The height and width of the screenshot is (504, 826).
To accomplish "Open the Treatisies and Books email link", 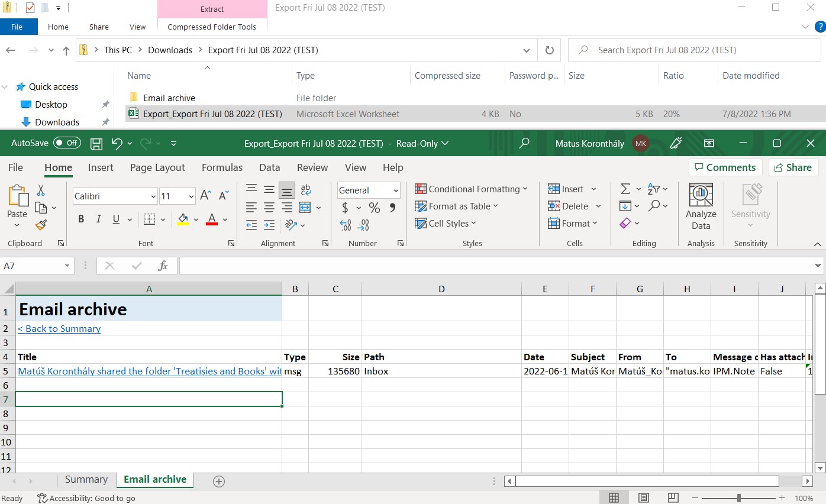I will 150,371.
